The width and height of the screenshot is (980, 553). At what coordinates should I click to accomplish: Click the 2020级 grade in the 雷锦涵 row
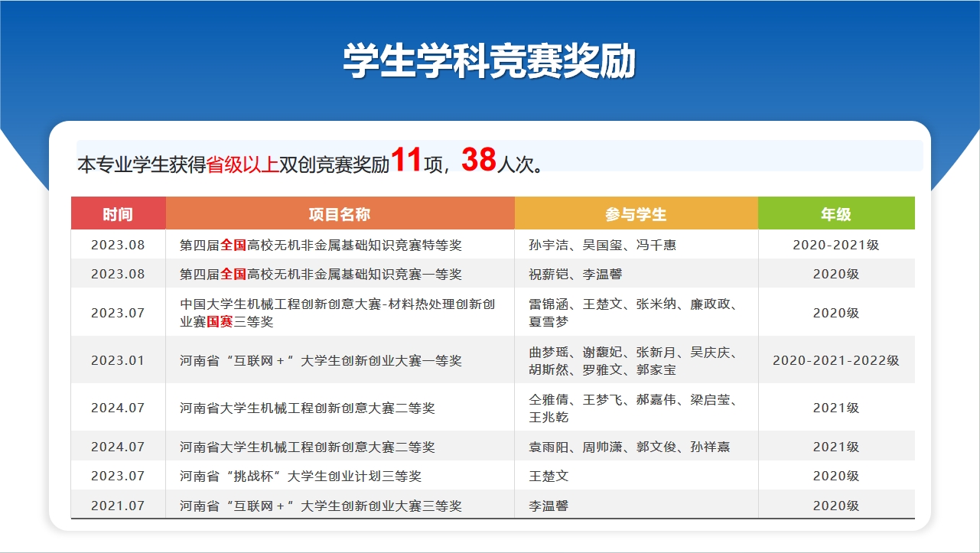pos(836,313)
